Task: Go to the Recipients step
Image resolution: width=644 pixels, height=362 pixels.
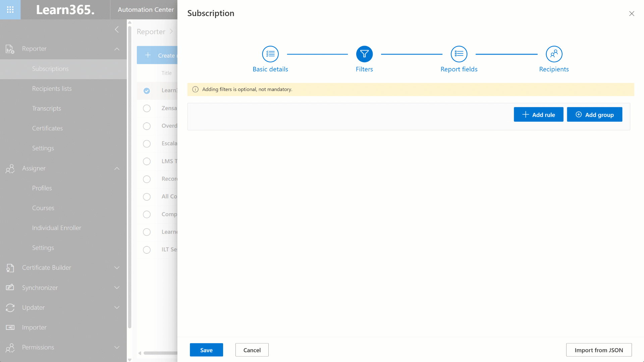Action: pyautogui.click(x=553, y=54)
